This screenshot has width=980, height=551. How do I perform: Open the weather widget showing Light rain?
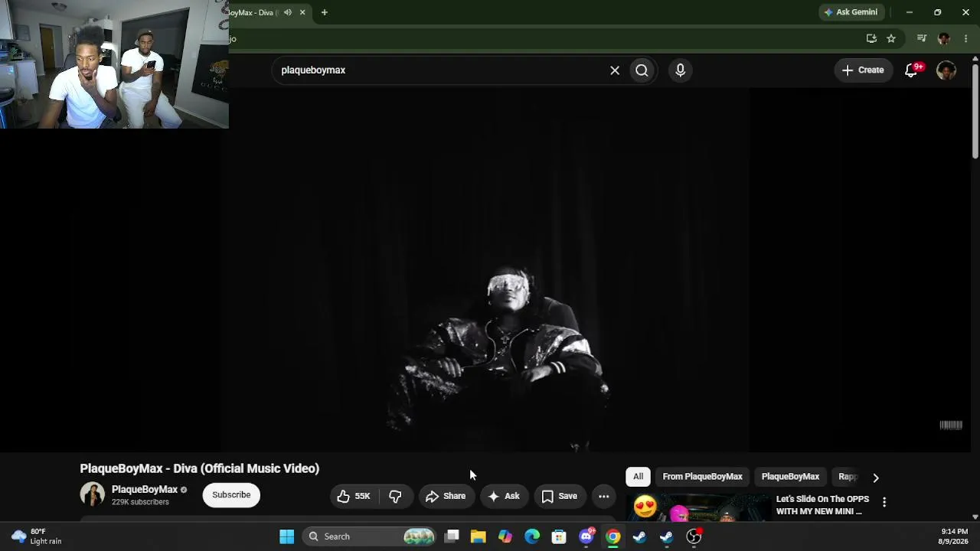pos(36,536)
